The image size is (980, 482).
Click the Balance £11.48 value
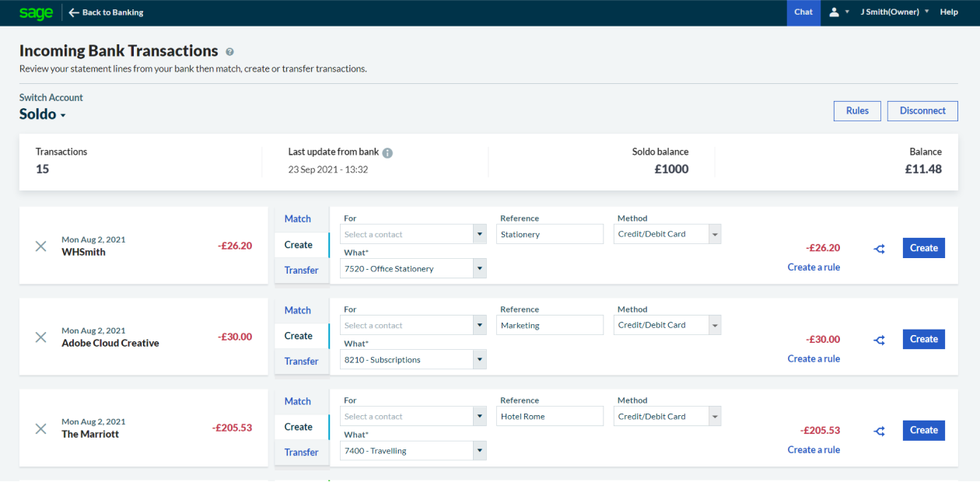pyautogui.click(x=923, y=169)
